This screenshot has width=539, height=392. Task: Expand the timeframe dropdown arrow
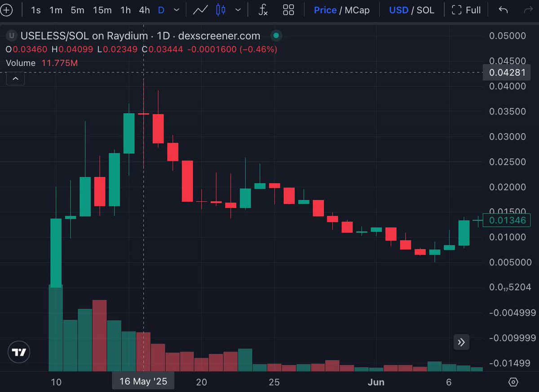click(x=177, y=10)
